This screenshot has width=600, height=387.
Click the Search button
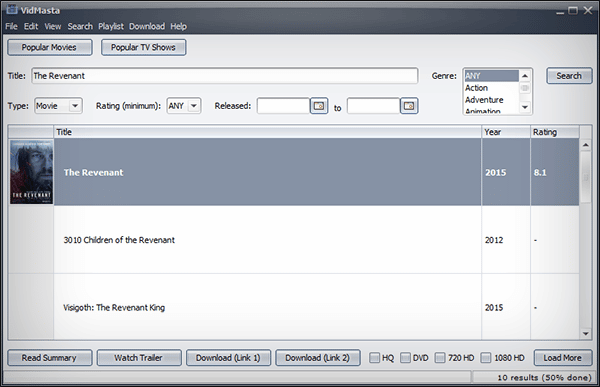[569, 76]
